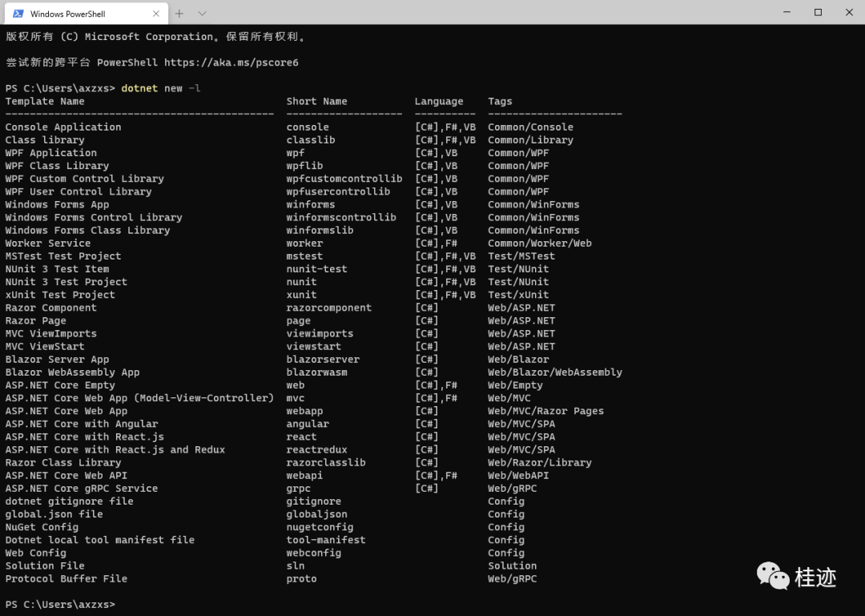The image size is (865, 616).
Task: Click the 'winforms' short name
Action: (x=311, y=204)
